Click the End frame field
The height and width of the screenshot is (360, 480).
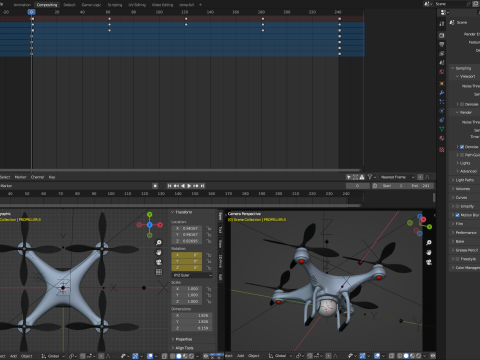point(420,186)
